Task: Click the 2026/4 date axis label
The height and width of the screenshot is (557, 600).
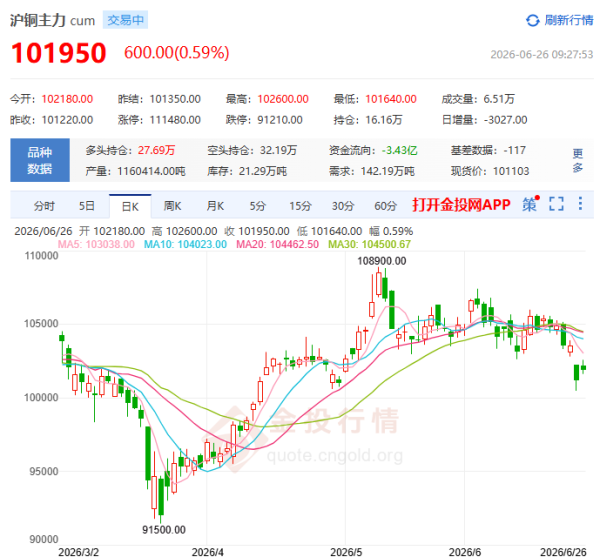Action: coord(207,552)
